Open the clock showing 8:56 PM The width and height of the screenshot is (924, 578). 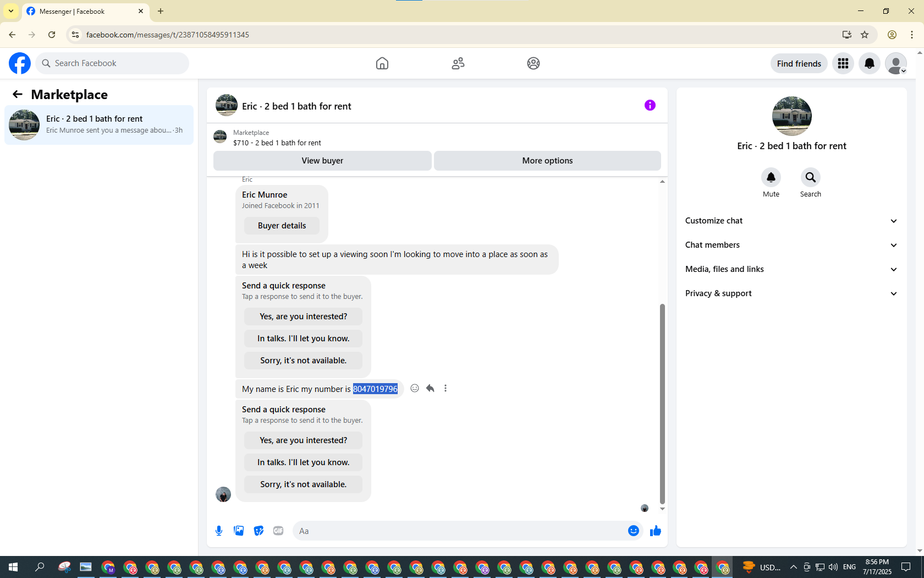[x=877, y=567]
